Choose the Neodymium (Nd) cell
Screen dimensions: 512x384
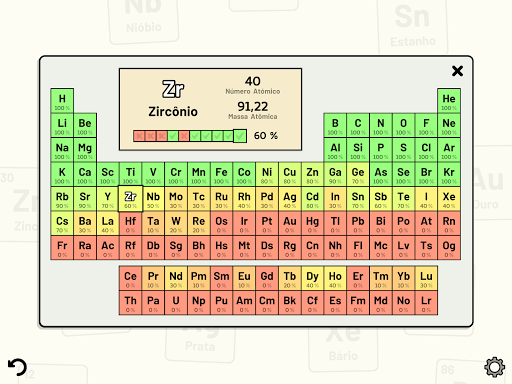point(176,278)
